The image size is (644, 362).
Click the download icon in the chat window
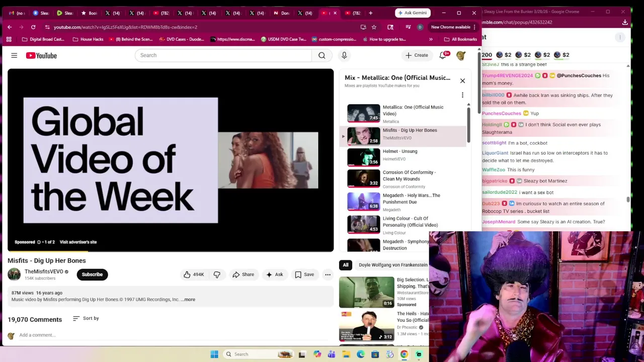click(625, 22)
